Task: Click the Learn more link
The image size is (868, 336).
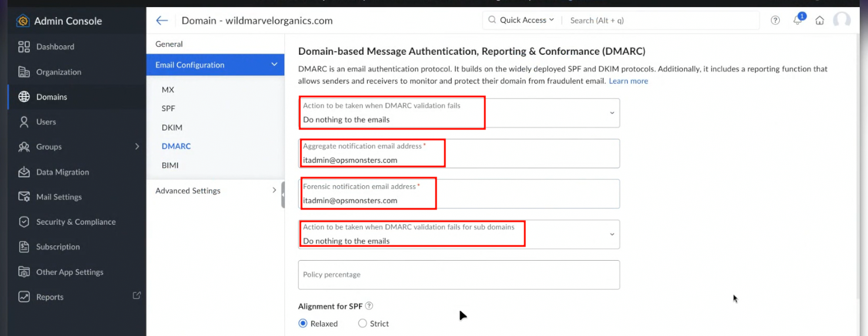Action: (628, 81)
